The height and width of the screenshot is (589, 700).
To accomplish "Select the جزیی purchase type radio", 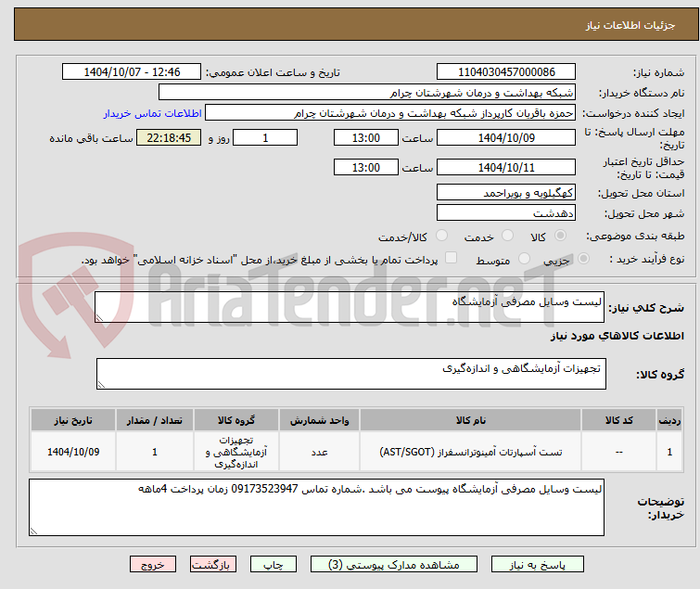I will click(583, 259).
